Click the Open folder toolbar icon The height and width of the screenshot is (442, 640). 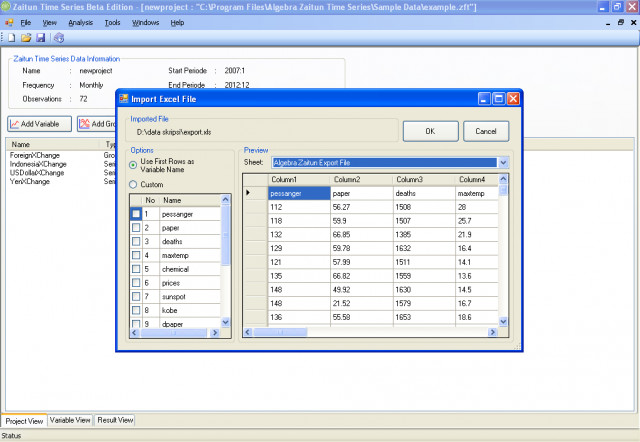[x=25, y=37]
